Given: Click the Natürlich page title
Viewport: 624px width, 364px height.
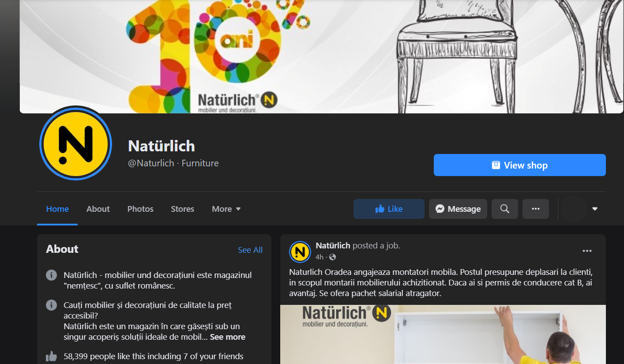Looking at the screenshot, I should (x=162, y=146).
